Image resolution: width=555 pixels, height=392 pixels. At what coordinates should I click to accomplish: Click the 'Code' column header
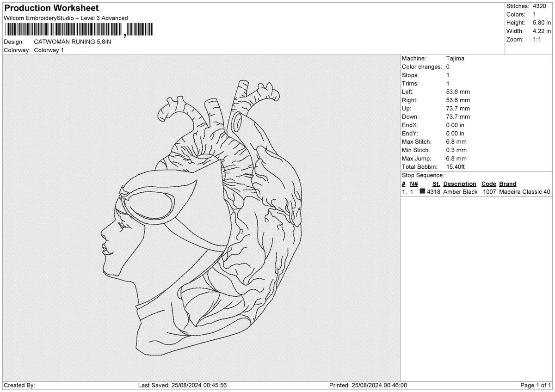[x=488, y=184]
